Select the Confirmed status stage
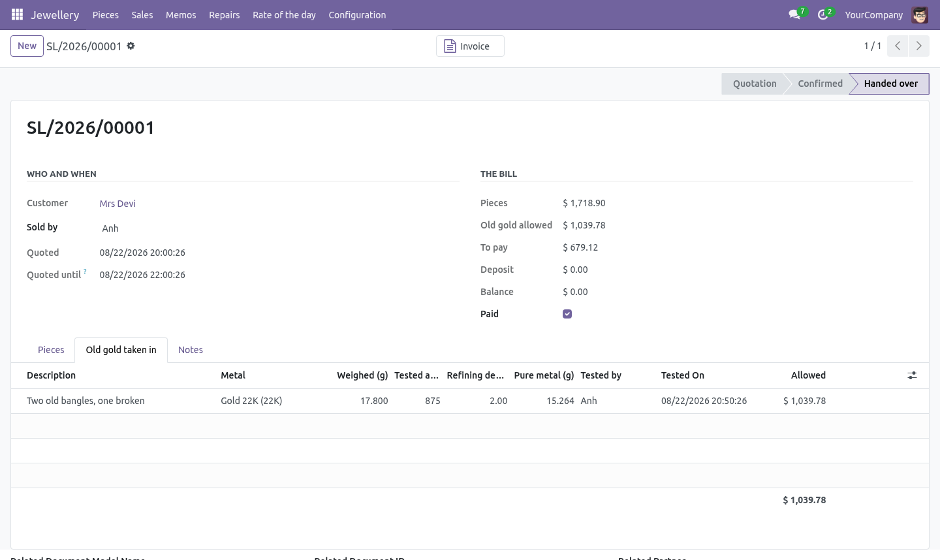This screenshot has width=940, height=560. 820,84
